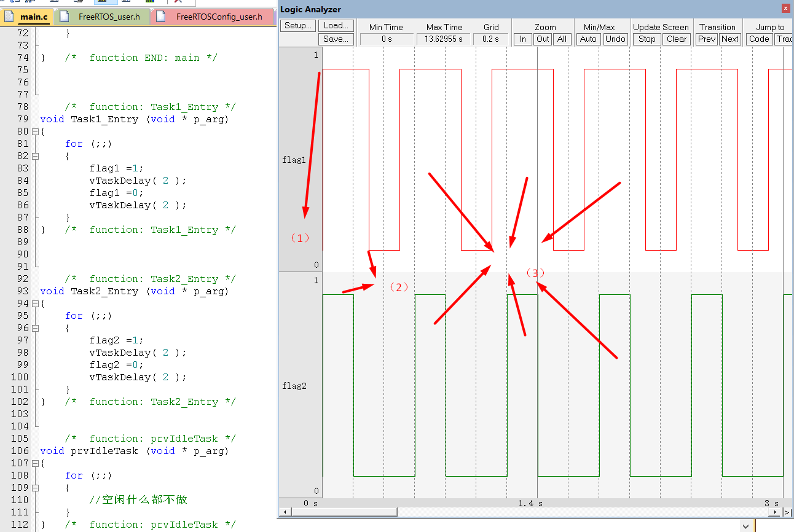This screenshot has width=794, height=532.
Task: Click the flag2 =0; statement
Action: pos(116,365)
